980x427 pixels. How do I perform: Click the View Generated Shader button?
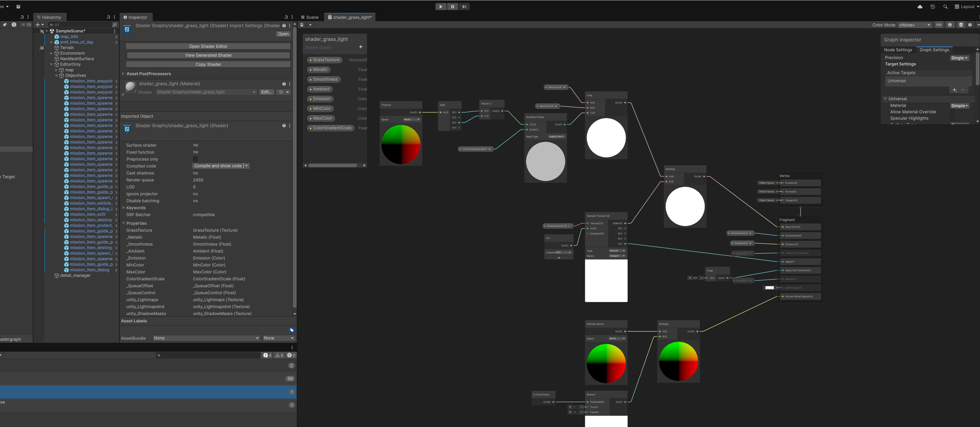(208, 55)
